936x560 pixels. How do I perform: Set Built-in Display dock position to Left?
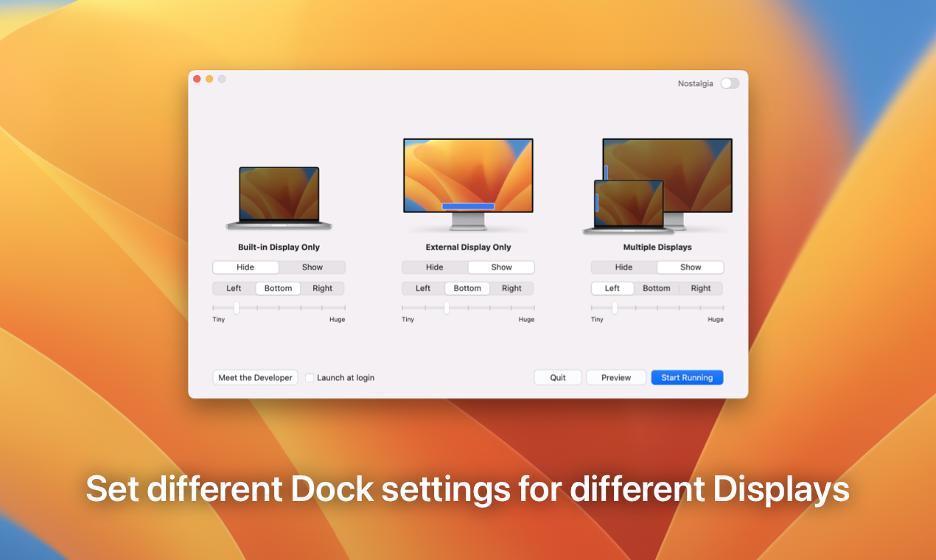coord(234,288)
